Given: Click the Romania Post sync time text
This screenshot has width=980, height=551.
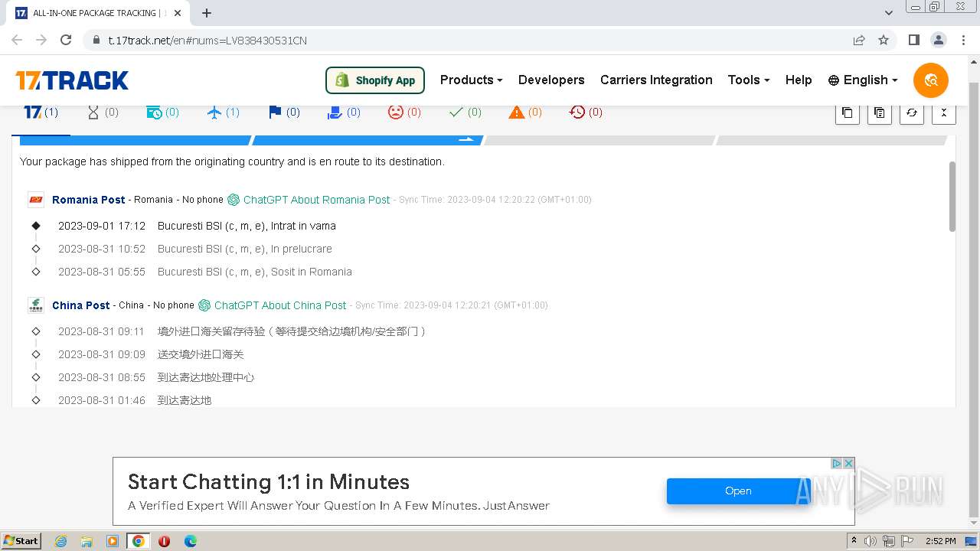Looking at the screenshot, I should click(x=495, y=200).
